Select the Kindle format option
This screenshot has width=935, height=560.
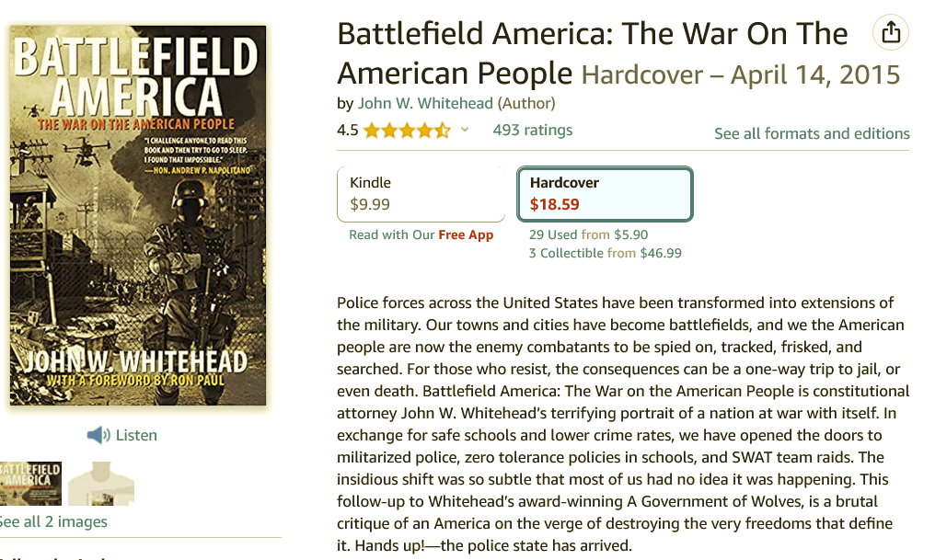point(421,193)
